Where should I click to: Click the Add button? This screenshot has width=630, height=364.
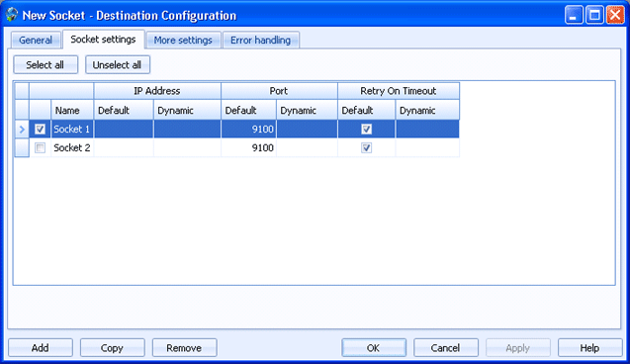tap(41, 348)
